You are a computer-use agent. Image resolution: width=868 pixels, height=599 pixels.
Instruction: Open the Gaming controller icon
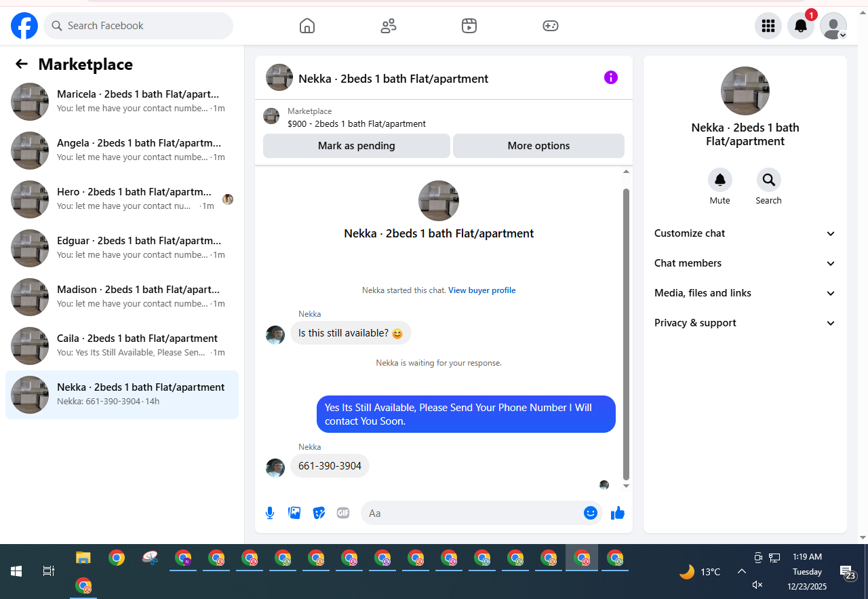pos(551,26)
